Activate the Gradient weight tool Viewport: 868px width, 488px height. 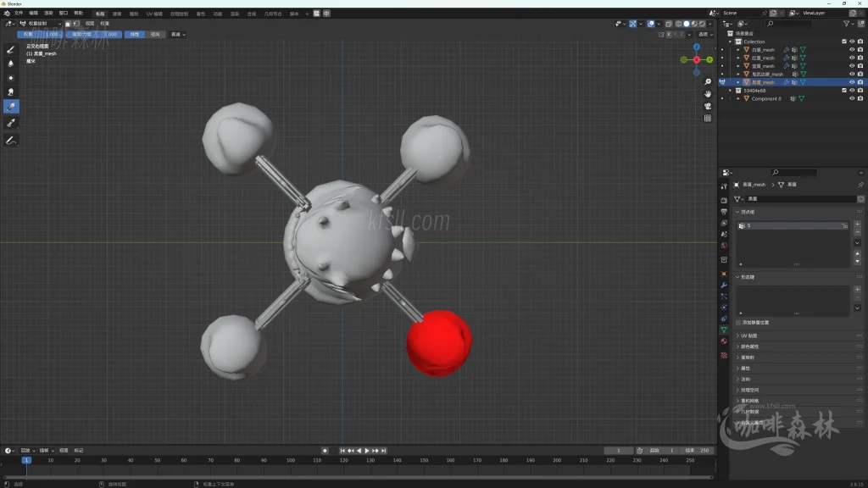(12, 106)
